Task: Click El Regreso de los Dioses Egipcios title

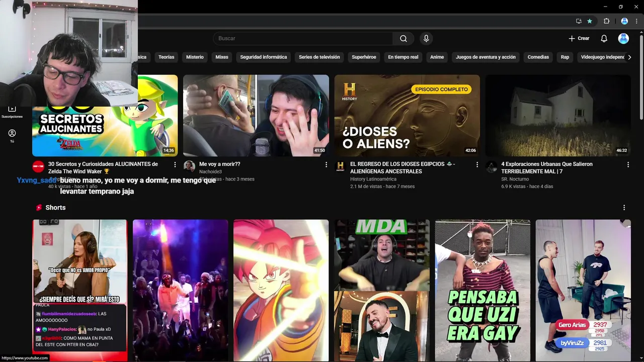Action: click(403, 168)
